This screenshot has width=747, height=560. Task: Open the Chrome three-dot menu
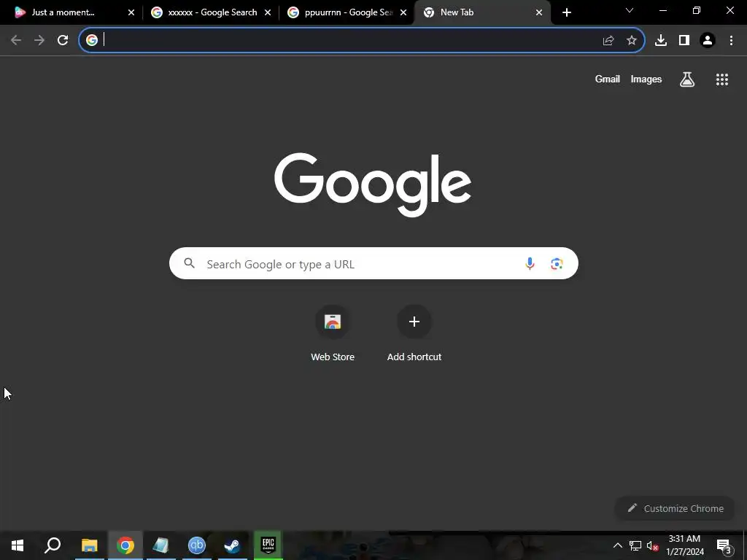731,41
